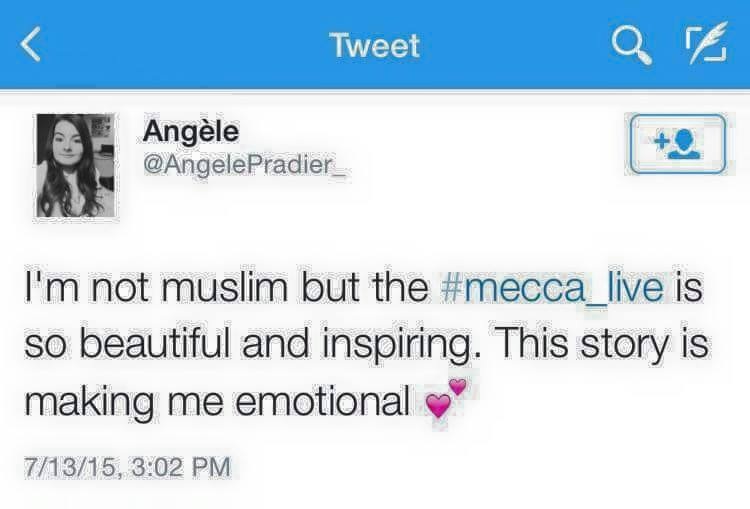Tap the empty blue header bar area

coord(517,45)
